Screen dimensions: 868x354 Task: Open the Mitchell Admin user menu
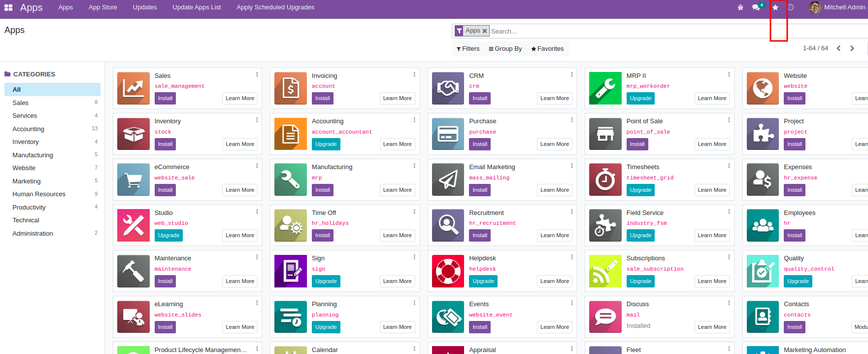837,7
